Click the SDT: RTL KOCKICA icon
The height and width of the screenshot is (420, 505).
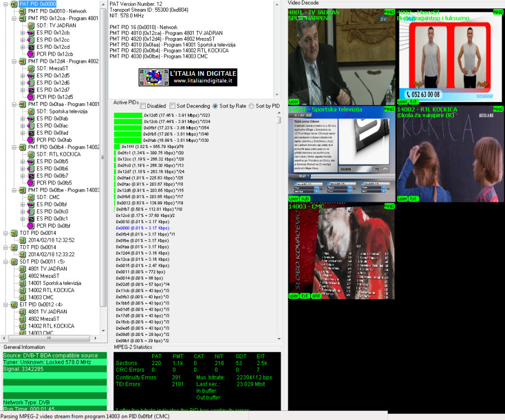[x=31, y=154]
